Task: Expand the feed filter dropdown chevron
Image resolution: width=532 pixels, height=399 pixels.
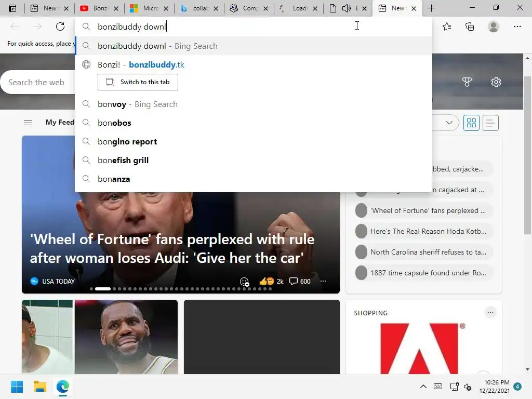Action: tap(449, 123)
